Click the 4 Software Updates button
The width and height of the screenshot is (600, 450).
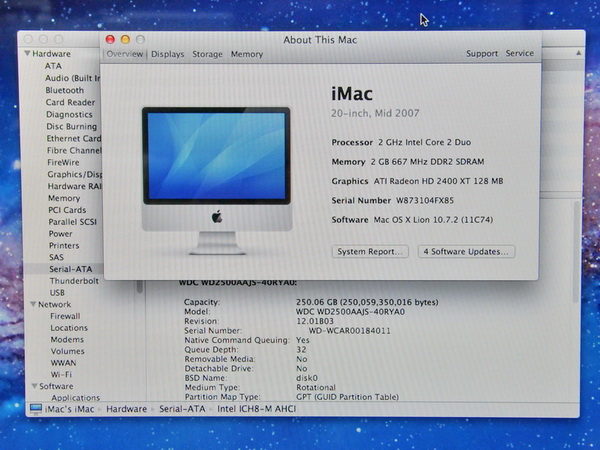(x=466, y=251)
